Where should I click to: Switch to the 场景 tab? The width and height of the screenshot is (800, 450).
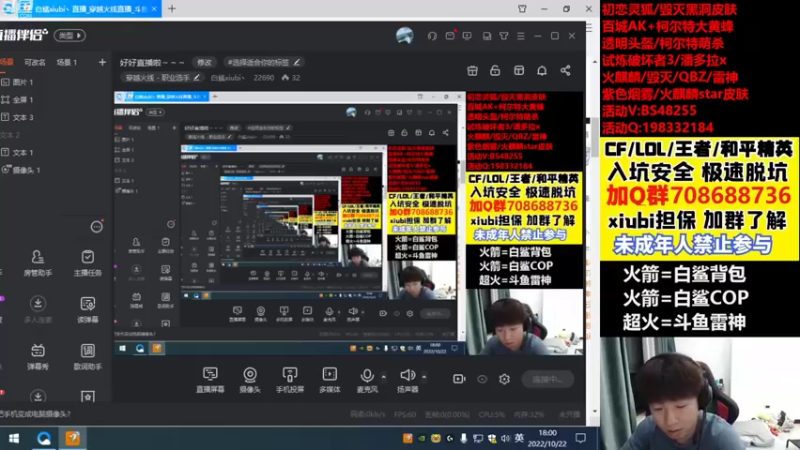click(7, 62)
